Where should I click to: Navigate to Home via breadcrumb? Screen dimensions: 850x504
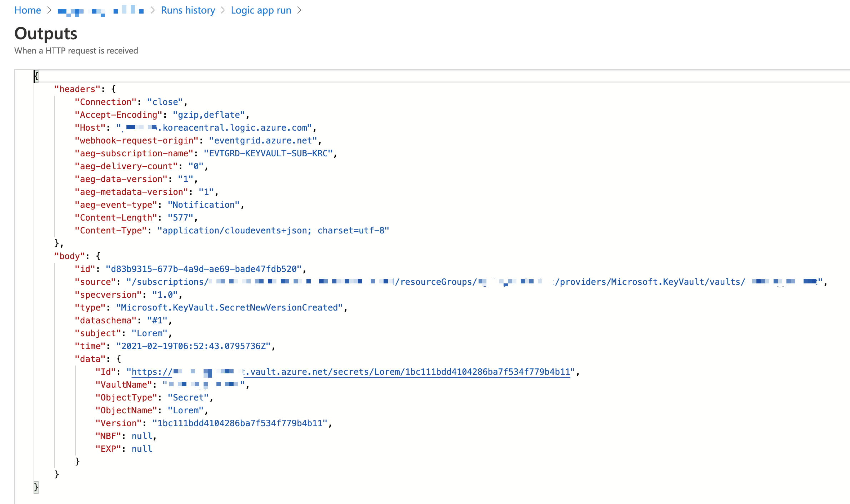[27, 10]
